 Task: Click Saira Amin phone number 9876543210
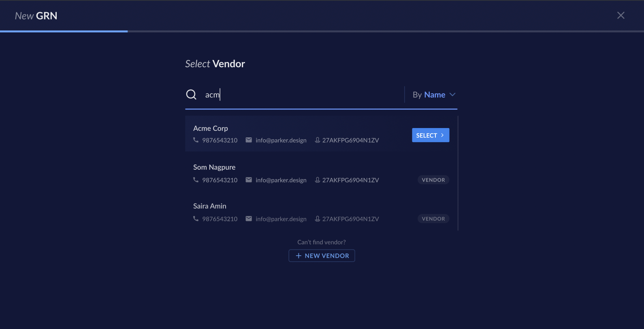220,219
